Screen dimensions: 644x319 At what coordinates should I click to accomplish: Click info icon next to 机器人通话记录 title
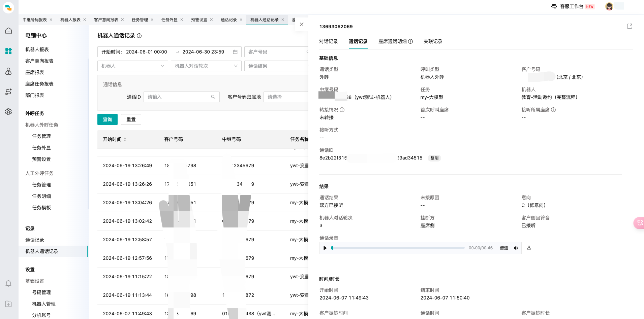click(139, 36)
